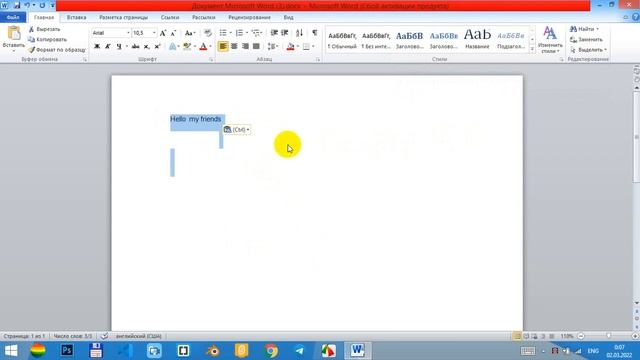Decrease paragraph indent

click(x=274, y=33)
